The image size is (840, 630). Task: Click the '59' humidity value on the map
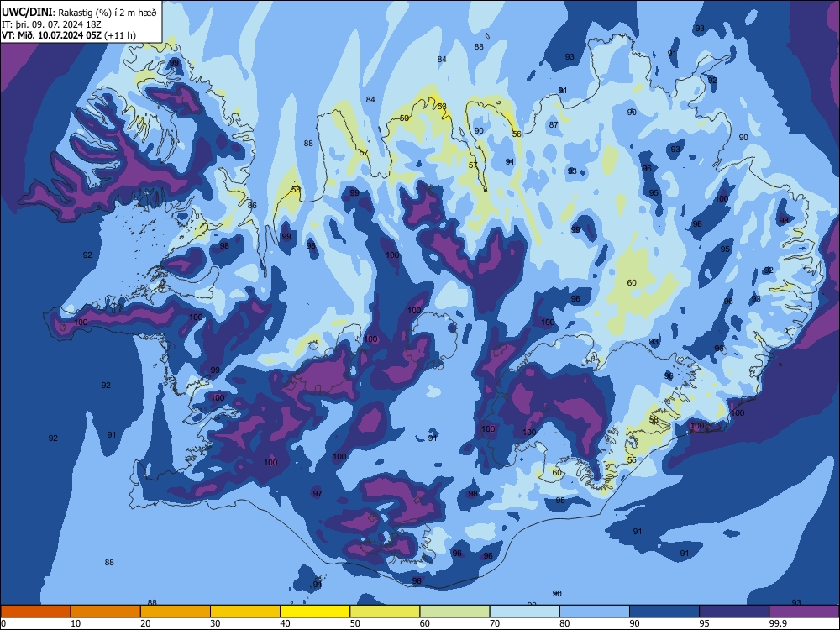[405, 118]
